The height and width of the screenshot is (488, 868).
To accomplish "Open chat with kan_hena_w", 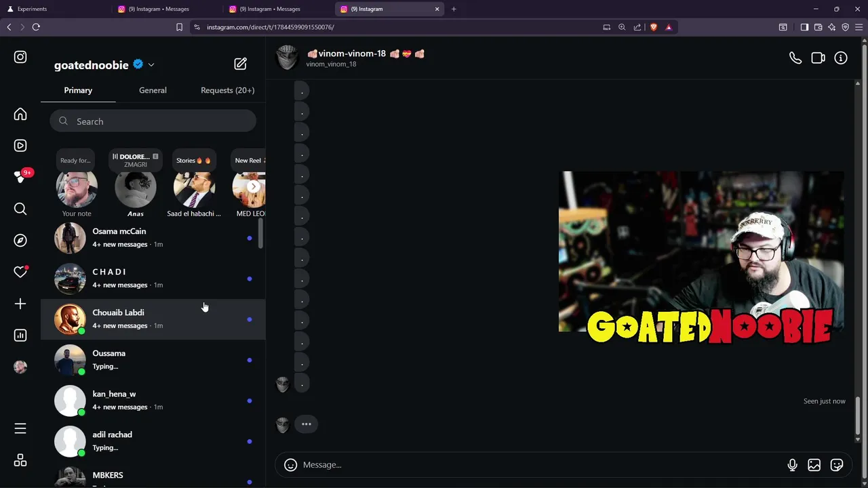I will tap(153, 401).
